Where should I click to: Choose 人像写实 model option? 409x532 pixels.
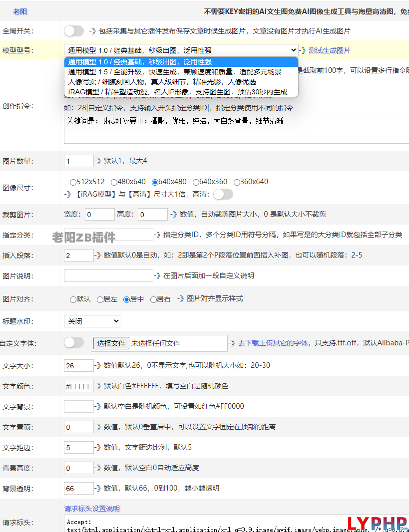coord(181,82)
